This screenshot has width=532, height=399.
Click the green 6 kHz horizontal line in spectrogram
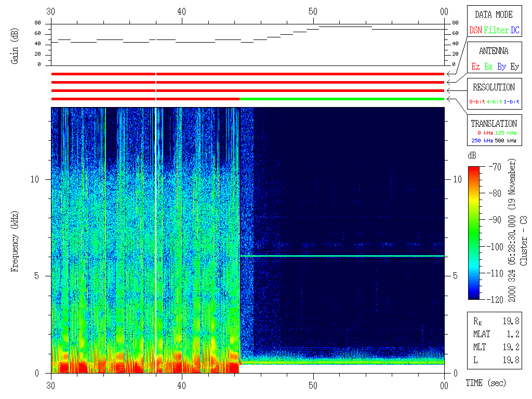pos(343,256)
